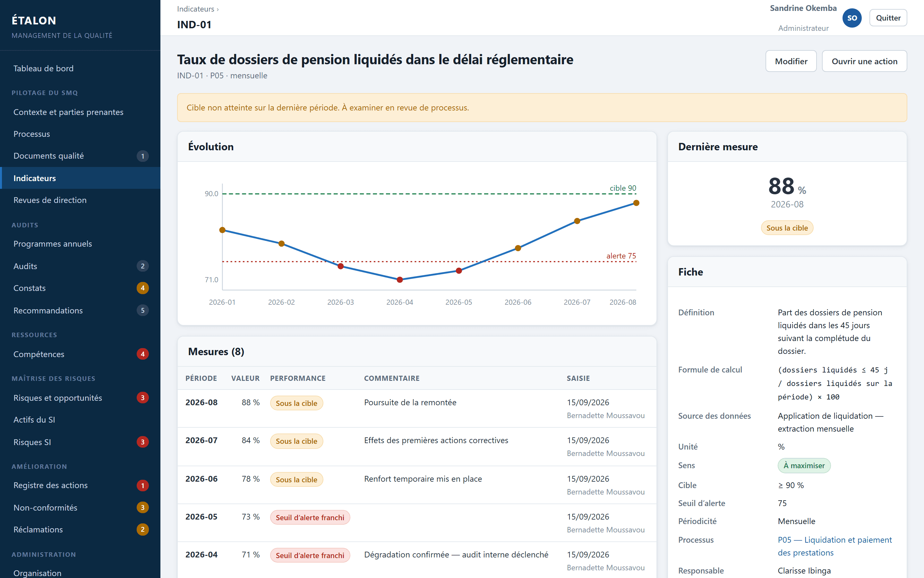This screenshot has height=578, width=924.
Task: Go to Compétences
Action: click(80, 354)
